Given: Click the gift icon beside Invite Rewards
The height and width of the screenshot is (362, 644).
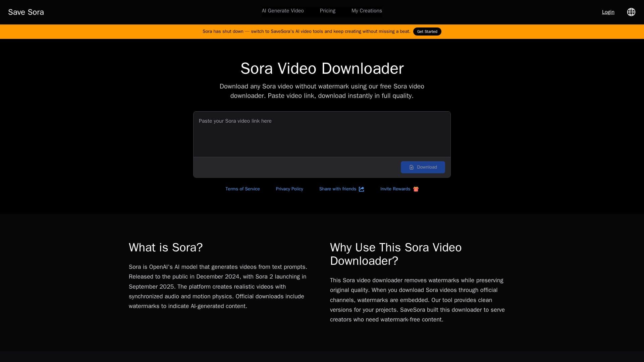Looking at the screenshot, I should pyautogui.click(x=416, y=189).
